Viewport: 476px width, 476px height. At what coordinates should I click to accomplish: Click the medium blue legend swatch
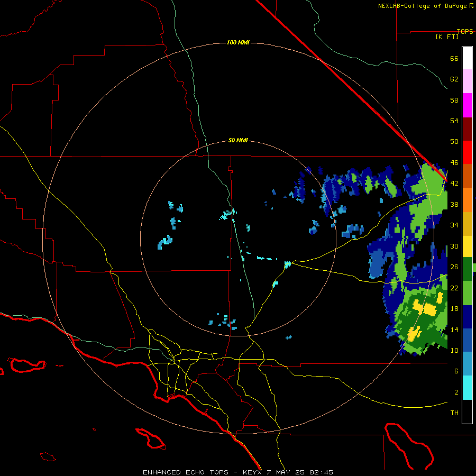467,340
